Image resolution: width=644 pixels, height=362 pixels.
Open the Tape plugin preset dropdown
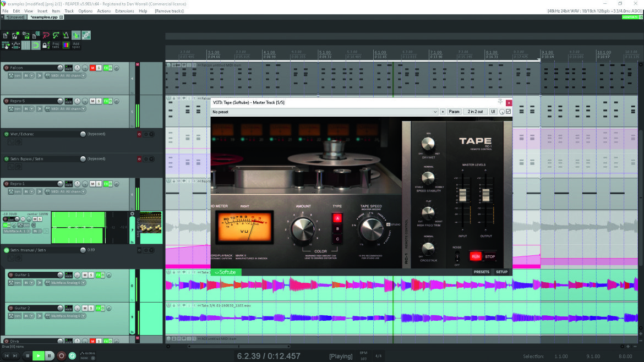(324, 112)
